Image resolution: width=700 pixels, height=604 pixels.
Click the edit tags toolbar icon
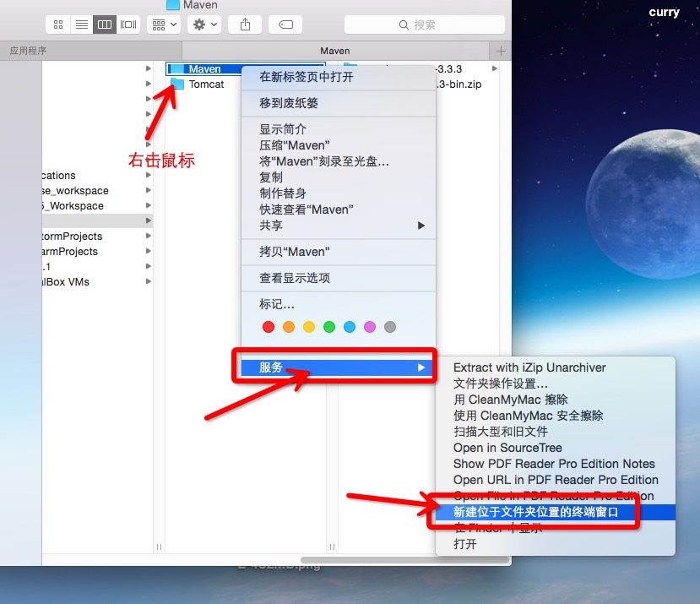285,24
